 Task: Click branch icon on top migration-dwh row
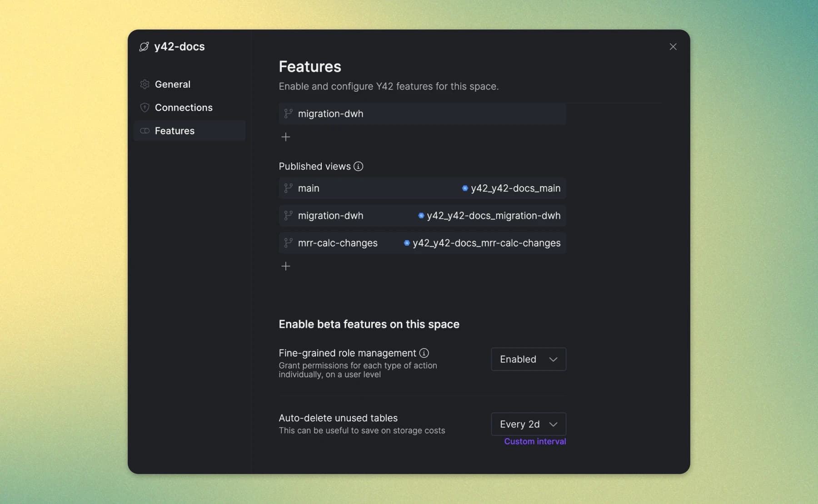coord(288,114)
